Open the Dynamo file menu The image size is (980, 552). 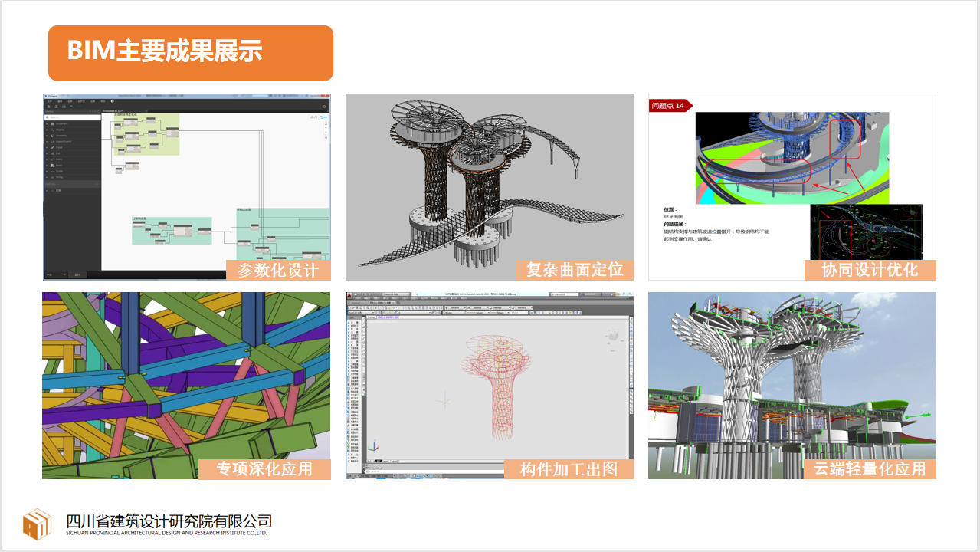49,101
